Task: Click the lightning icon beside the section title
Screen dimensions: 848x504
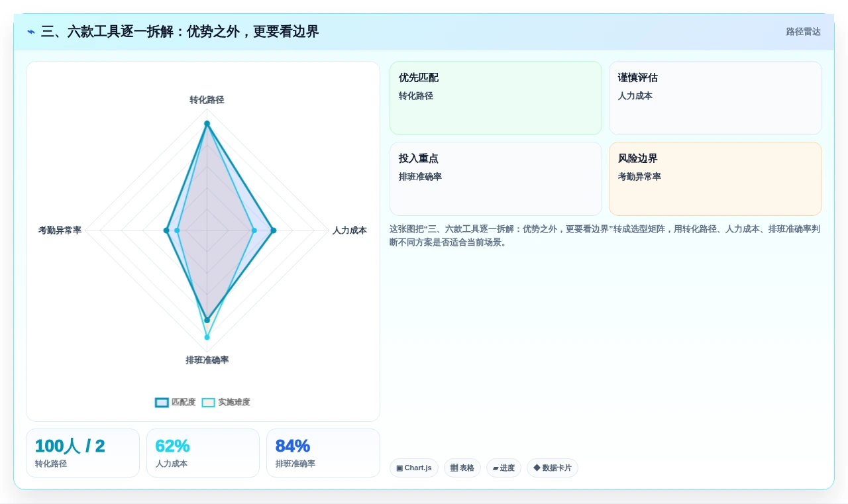Action: (31, 32)
